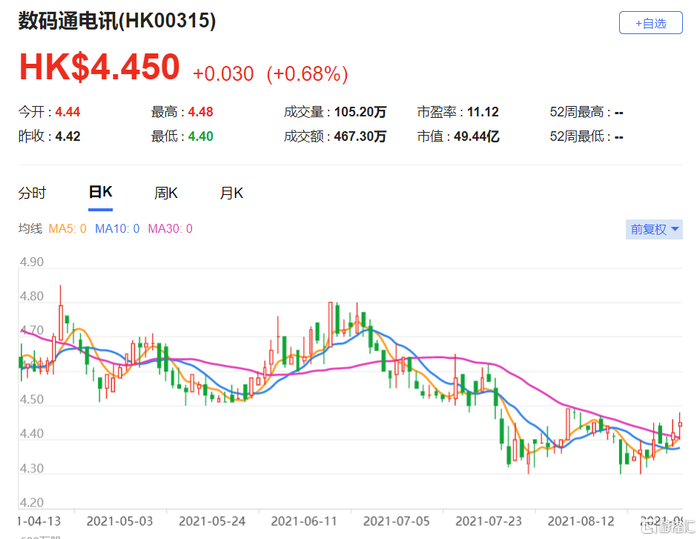Click the 2021-07-23 date axis label
Screen dimensions: 700x539
[488, 521]
